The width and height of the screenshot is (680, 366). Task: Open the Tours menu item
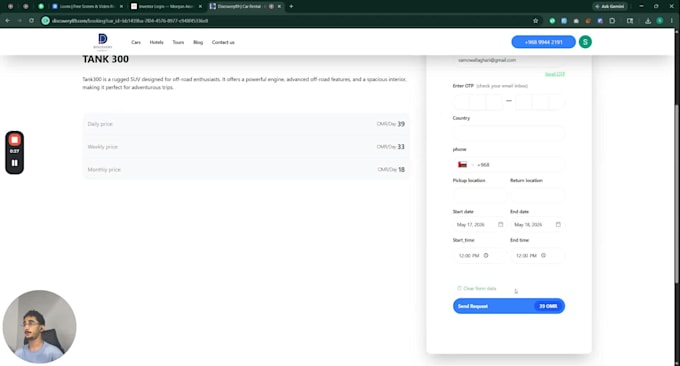[178, 42]
